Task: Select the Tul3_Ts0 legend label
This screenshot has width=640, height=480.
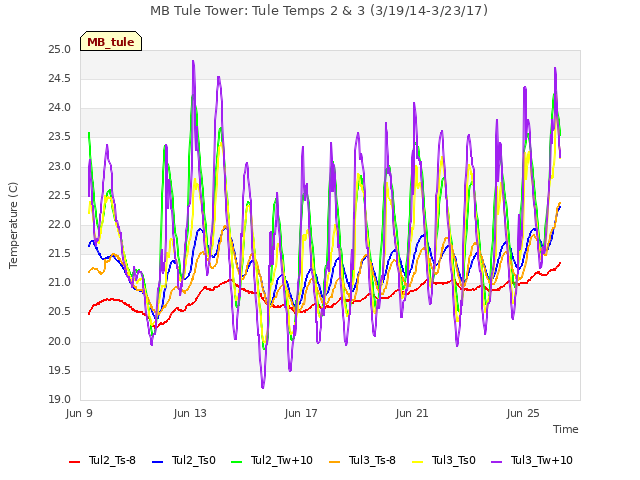Action: [453, 460]
